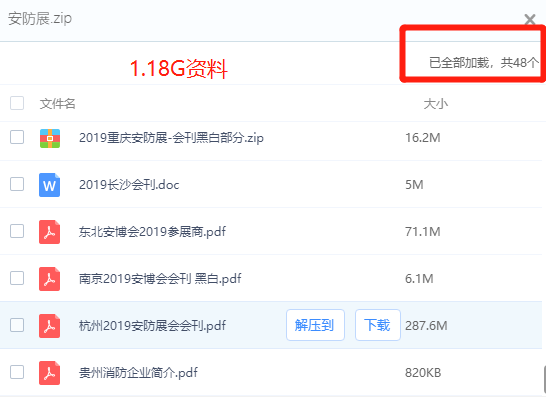Check the box for 2019重庆安防展-会刊黑白部分.zip
Image resolution: width=546 pixels, height=401 pixels.
point(17,137)
